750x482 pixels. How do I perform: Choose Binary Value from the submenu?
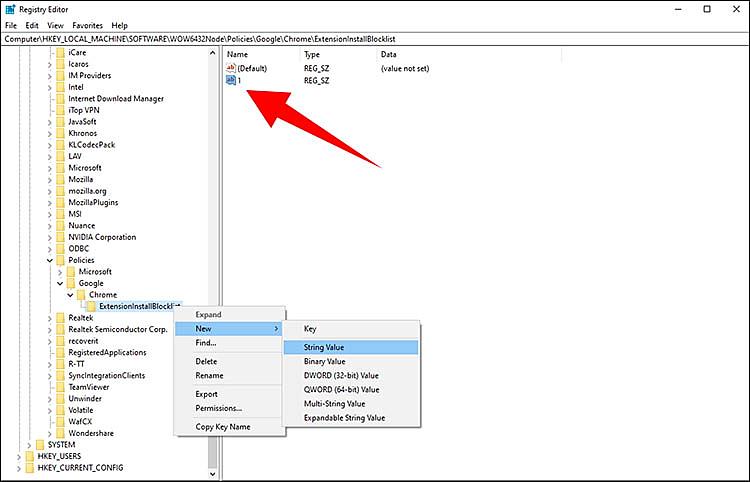pyautogui.click(x=351, y=362)
